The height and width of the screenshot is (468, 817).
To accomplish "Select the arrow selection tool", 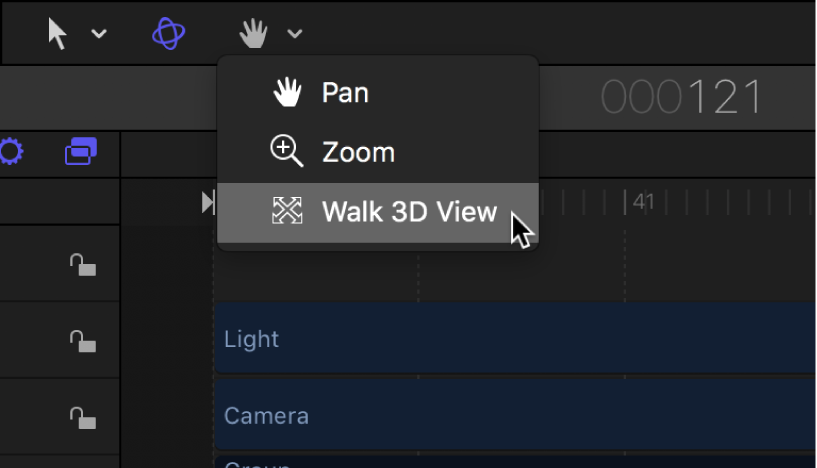I will coord(58,34).
